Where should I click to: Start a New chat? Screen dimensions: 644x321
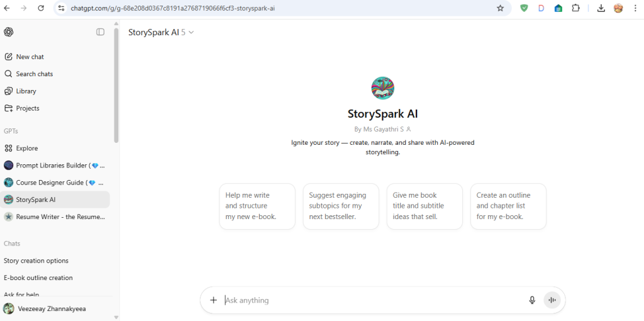click(30, 57)
